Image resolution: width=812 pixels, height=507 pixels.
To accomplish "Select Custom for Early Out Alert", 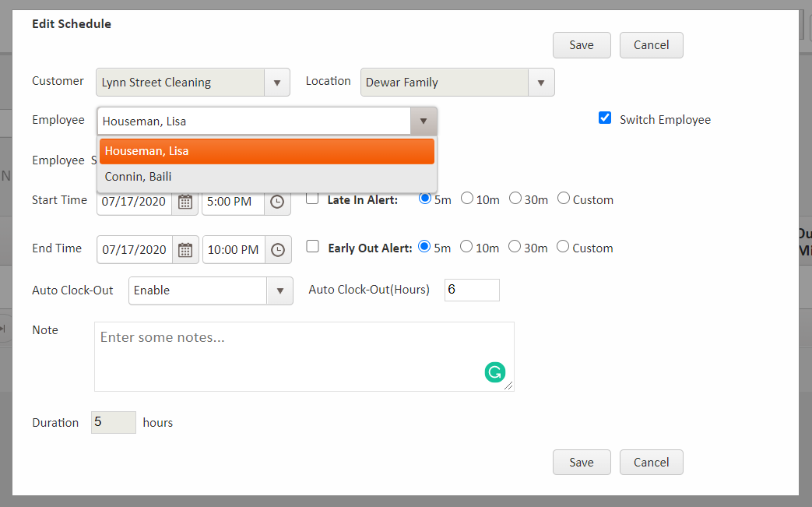I will tap(564, 247).
